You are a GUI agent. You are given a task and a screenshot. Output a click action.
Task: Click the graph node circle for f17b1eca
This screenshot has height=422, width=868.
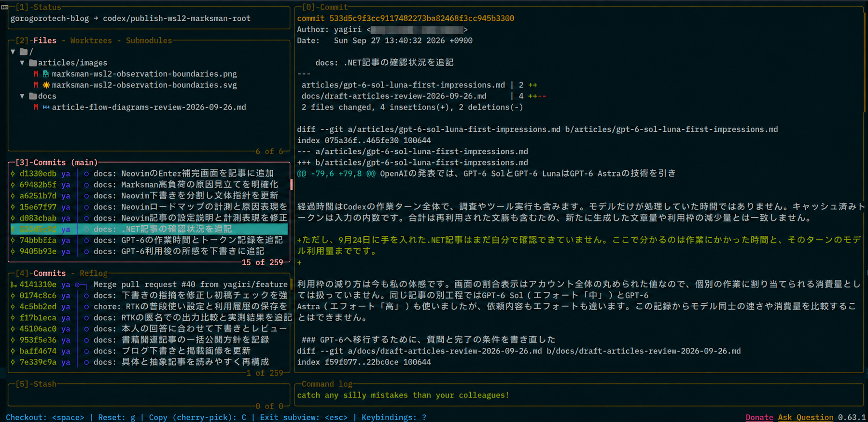pyautogui.click(x=86, y=318)
